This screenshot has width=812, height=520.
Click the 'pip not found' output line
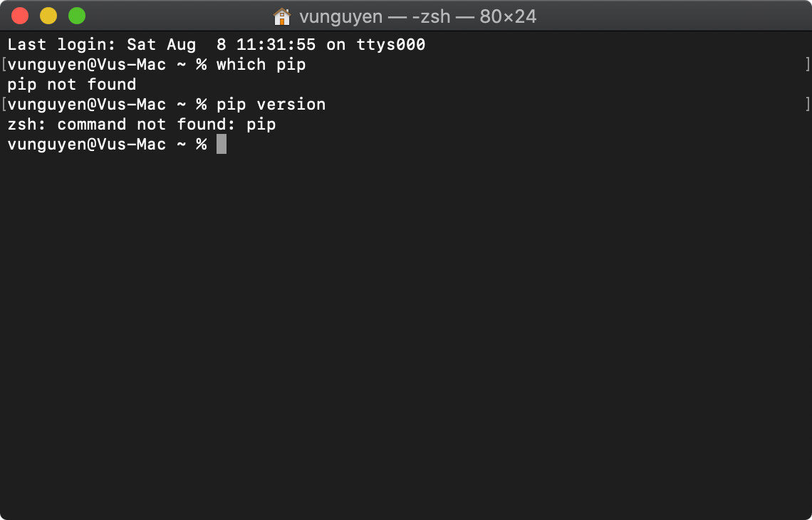[71, 84]
